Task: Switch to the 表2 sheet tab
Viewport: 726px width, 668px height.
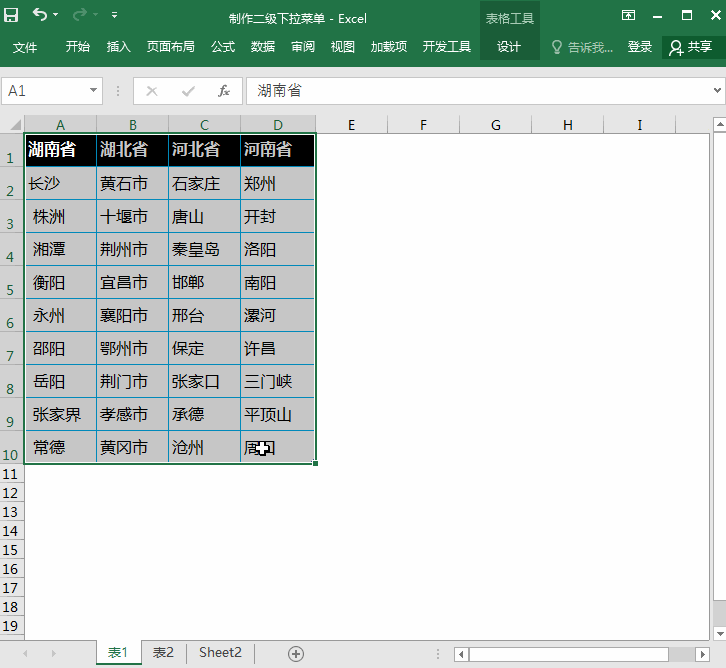Action: pyautogui.click(x=163, y=653)
